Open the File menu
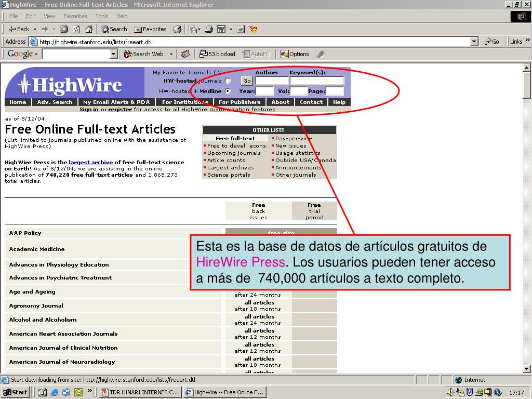 pyautogui.click(x=14, y=16)
